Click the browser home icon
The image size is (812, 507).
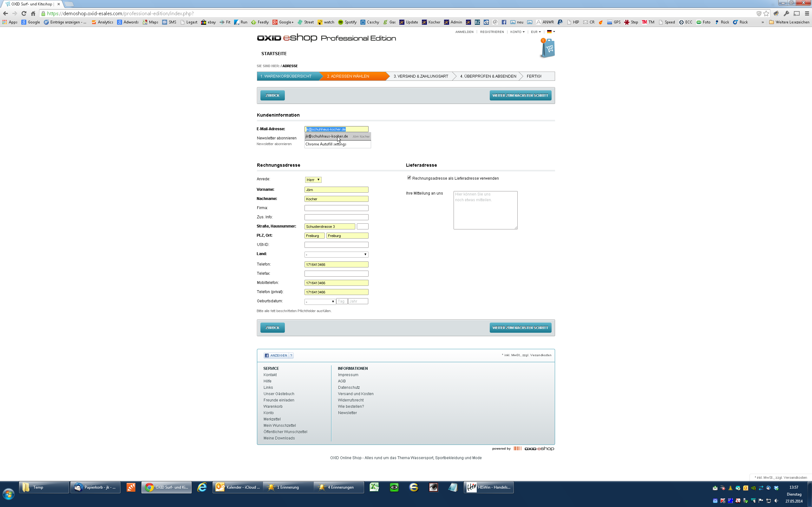click(33, 13)
